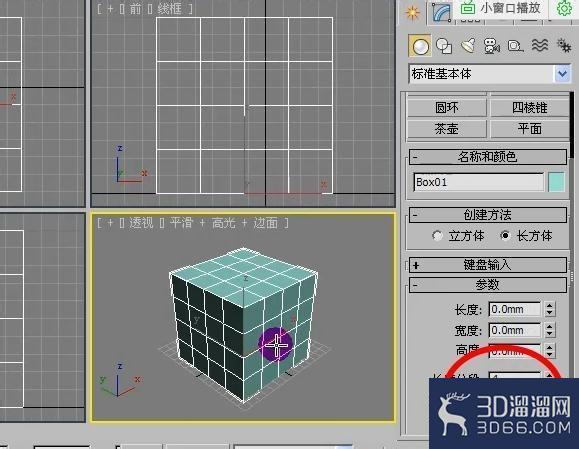Click the 宽度 value field
579x449 pixels.
(x=515, y=330)
